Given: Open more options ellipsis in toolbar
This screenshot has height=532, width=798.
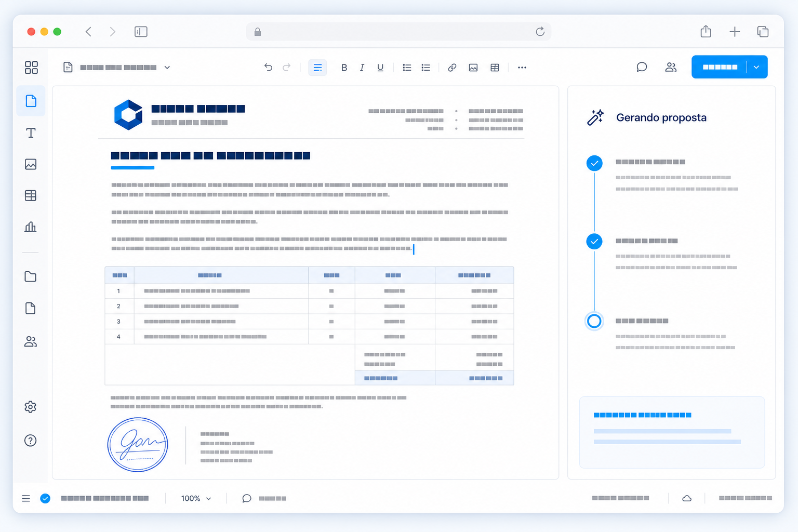Looking at the screenshot, I should [522, 68].
